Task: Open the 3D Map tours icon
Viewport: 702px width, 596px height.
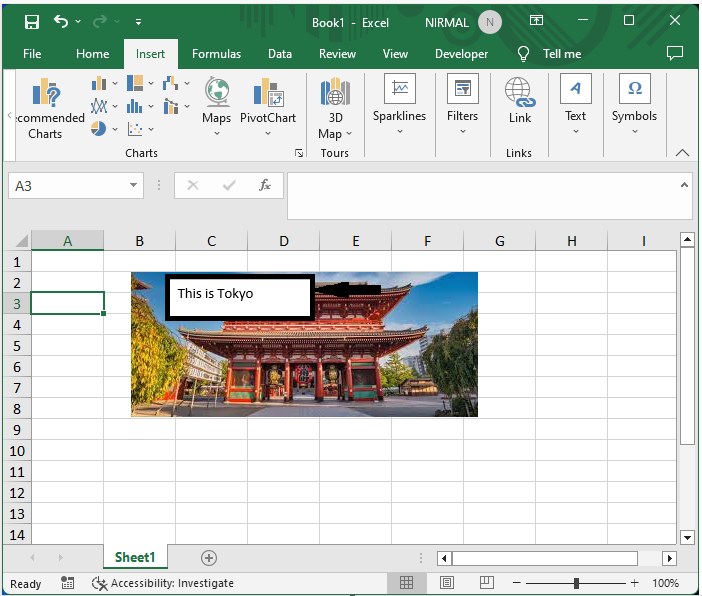Action: [334, 93]
